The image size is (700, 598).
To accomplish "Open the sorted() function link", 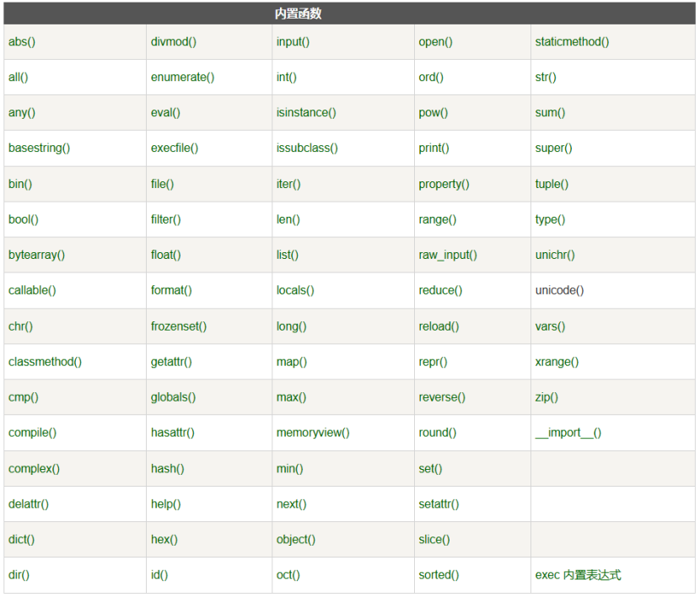I will [439, 574].
